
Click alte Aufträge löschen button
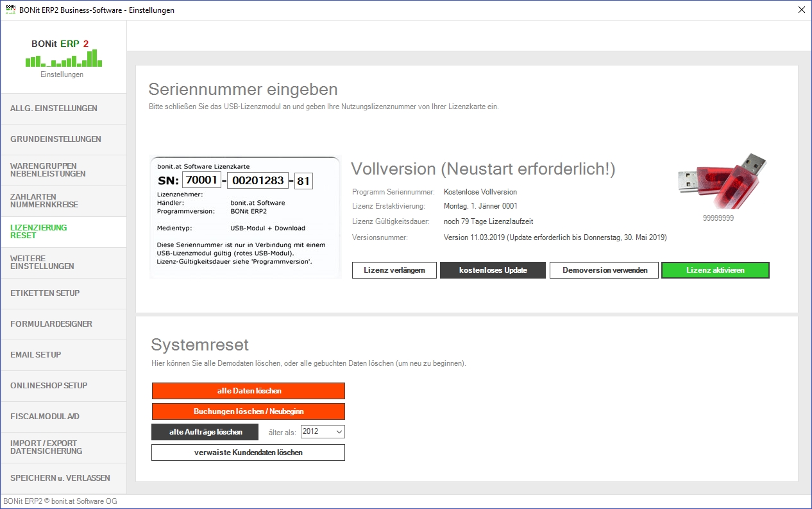tap(205, 432)
